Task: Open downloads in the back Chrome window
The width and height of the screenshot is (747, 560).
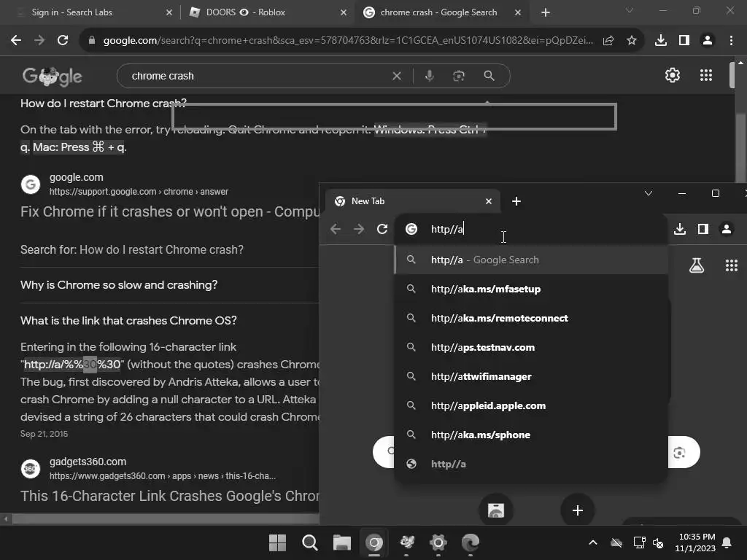Action: [x=661, y=41]
